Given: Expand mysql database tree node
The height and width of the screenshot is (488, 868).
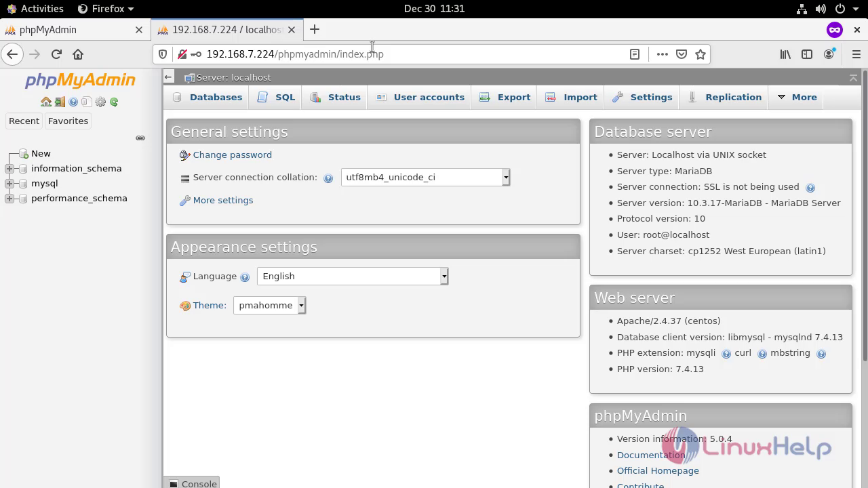Looking at the screenshot, I should click(x=9, y=184).
